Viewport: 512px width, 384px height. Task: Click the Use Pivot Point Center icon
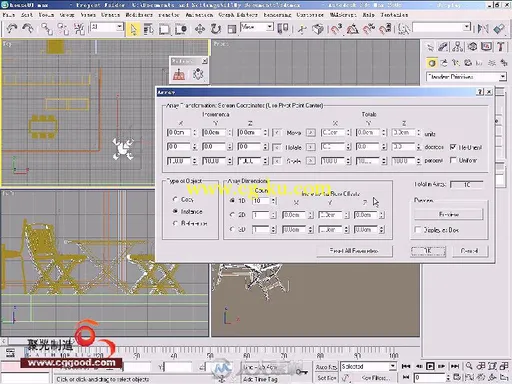coord(283,29)
